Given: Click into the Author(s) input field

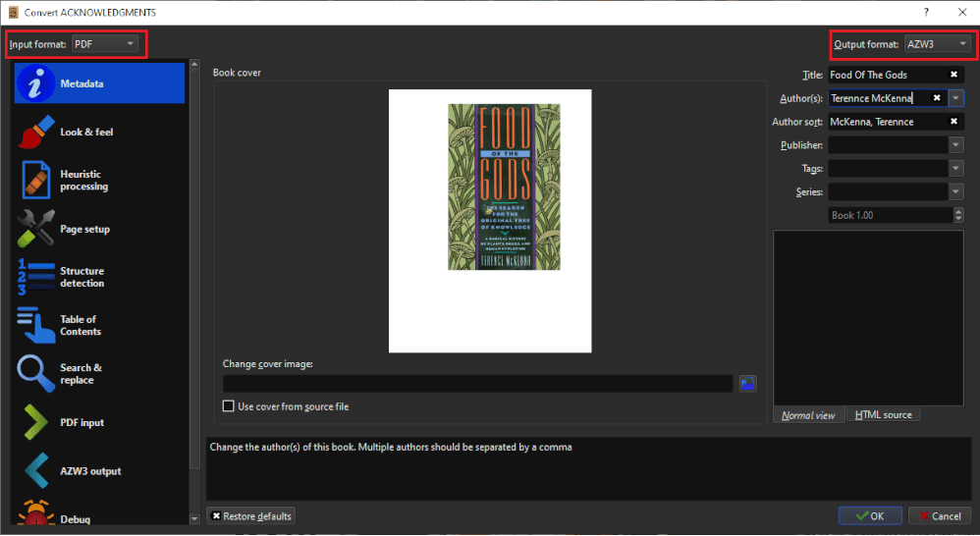Looking at the screenshot, I should pos(880,98).
